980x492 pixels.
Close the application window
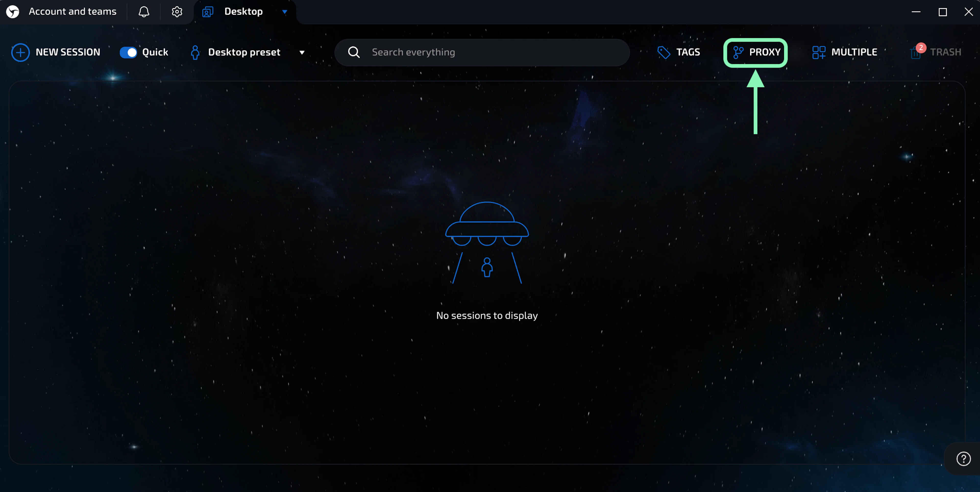click(x=969, y=12)
